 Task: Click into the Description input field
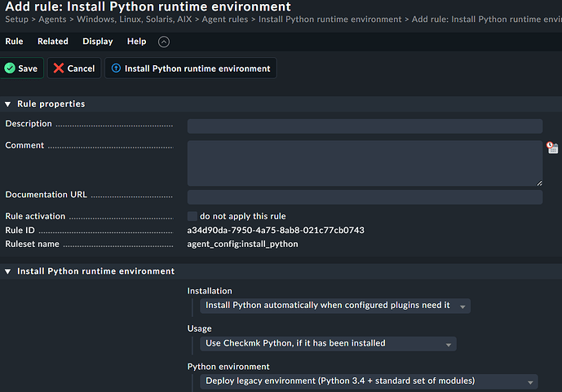365,126
